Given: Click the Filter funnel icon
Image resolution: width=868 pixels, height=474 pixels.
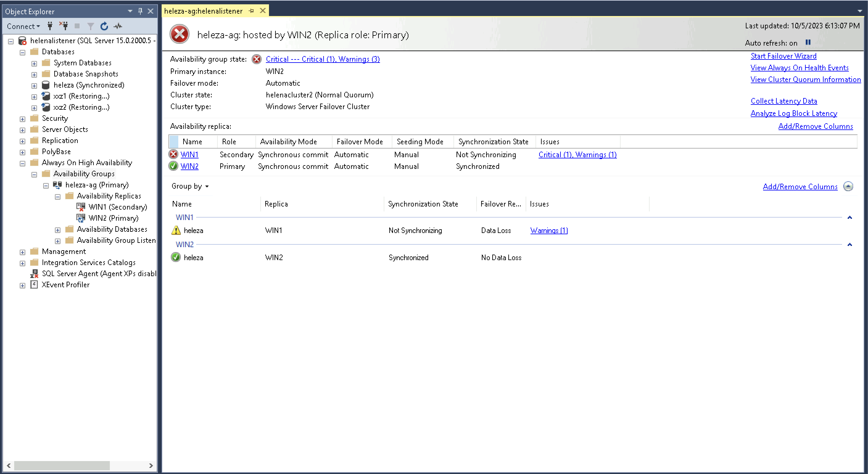Looking at the screenshot, I should click(90, 26).
